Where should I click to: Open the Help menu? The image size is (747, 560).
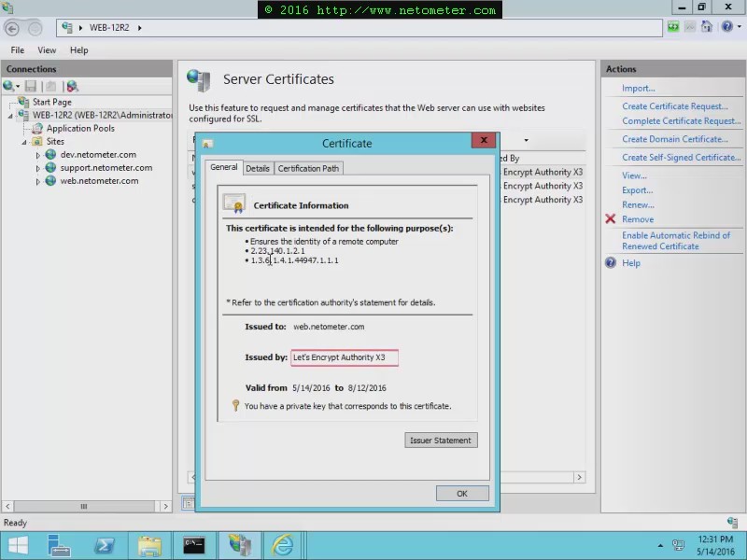(x=79, y=50)
